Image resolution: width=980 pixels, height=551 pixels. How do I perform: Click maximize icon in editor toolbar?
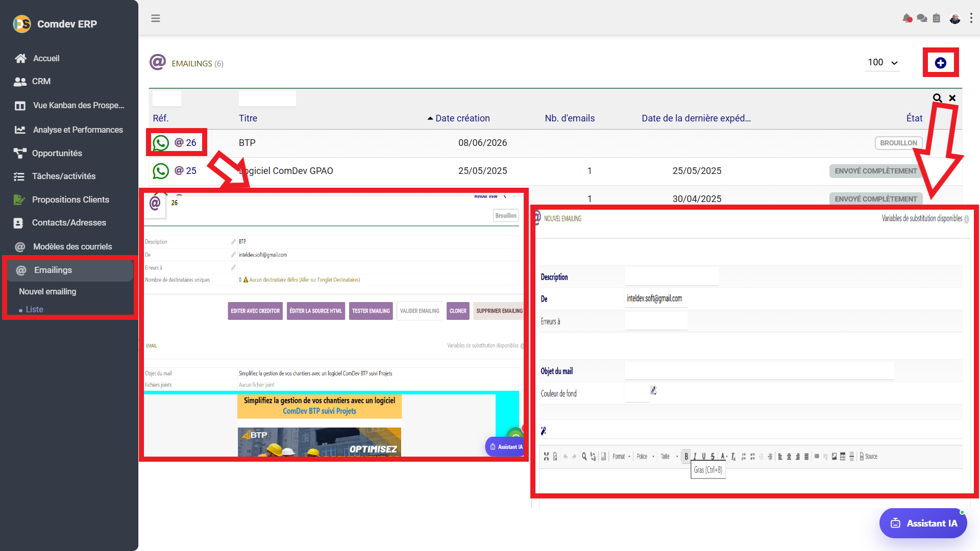547,457
